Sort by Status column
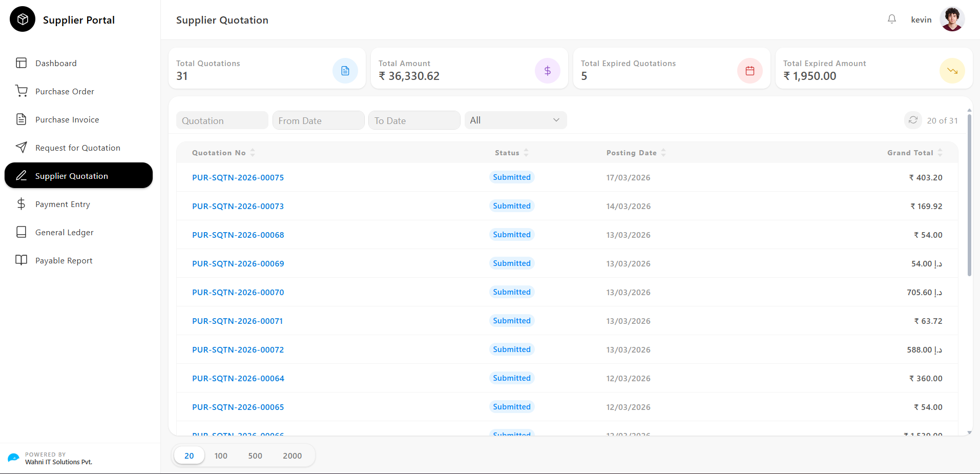980x474 pixels. pyautogui.click(x=526, y=153)
